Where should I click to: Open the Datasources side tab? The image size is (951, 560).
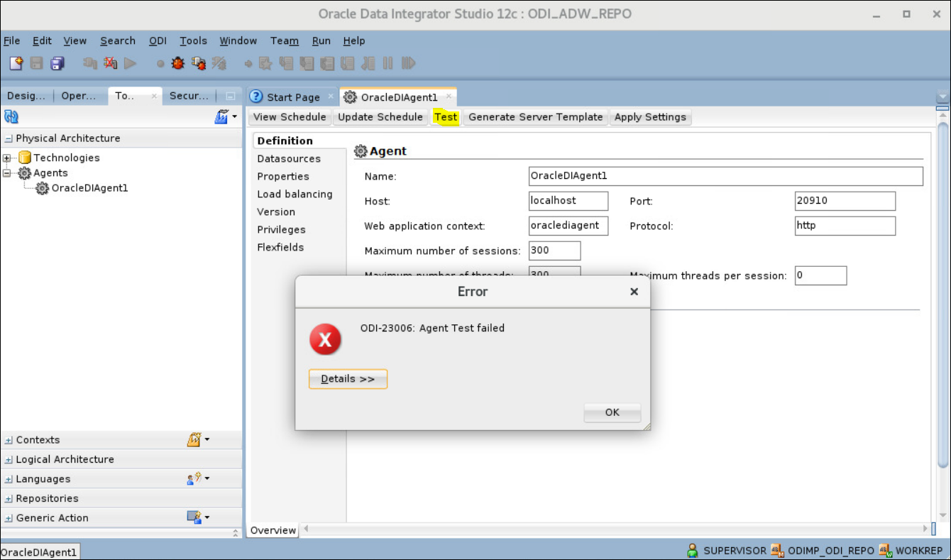tap(289, 158)
